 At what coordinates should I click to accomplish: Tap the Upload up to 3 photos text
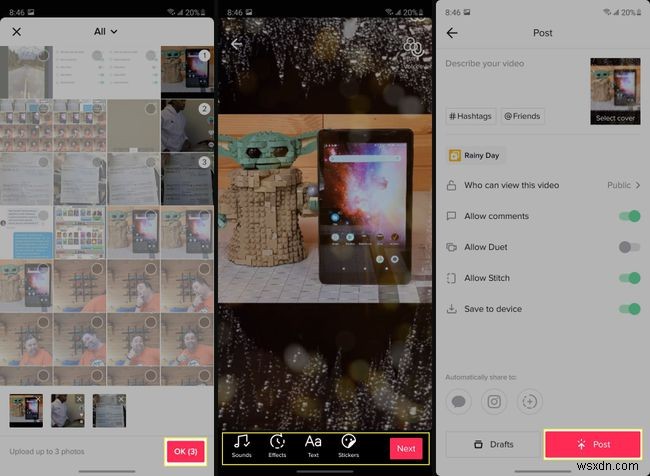(x=47, y=452)
